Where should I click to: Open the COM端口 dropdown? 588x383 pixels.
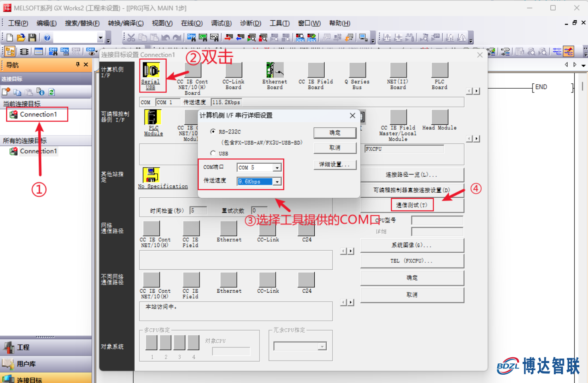pyautogui.click(x=277, y=167)
